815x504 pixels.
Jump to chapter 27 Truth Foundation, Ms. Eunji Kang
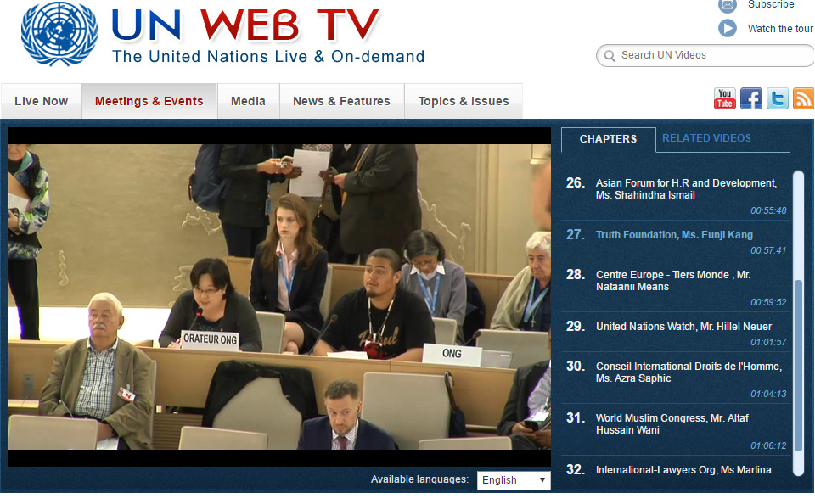tap(676, 241)
